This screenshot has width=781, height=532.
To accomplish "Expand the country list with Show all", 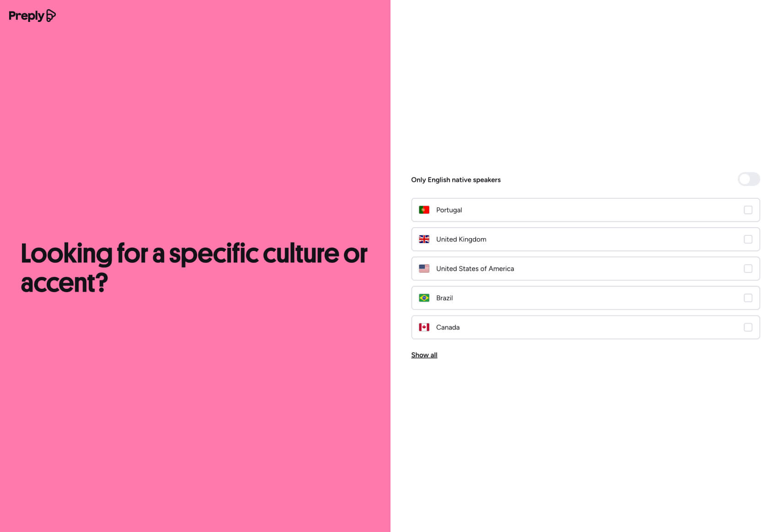I will tap(424, 355).
